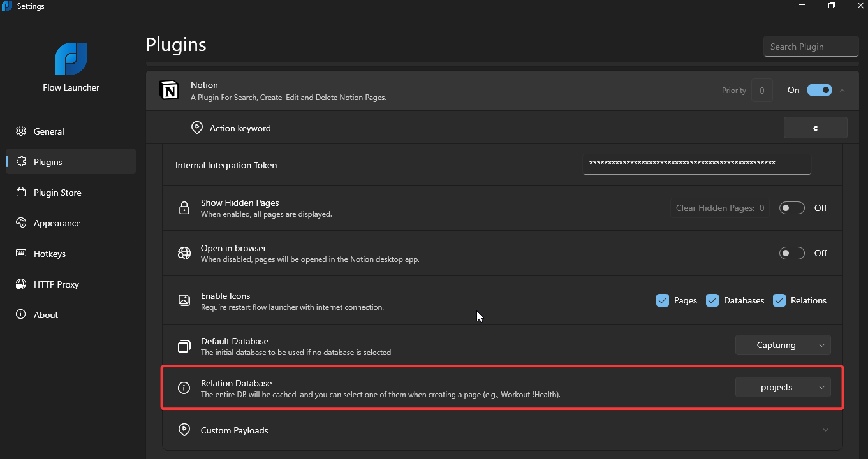Click the Hotkeys keyboard icon

coord(21,254)
